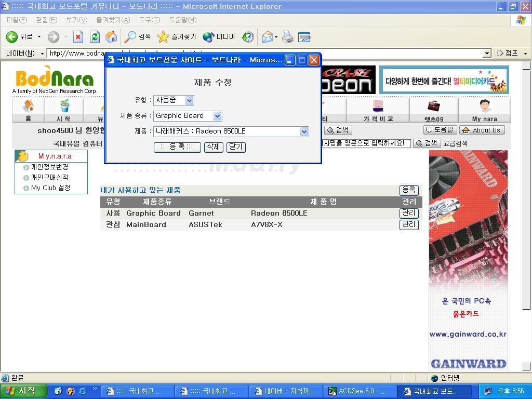Viewport: 532px width, 399px height.
Task: Open the Mail envelope toolbar icon
Action: tap(268, 37)
